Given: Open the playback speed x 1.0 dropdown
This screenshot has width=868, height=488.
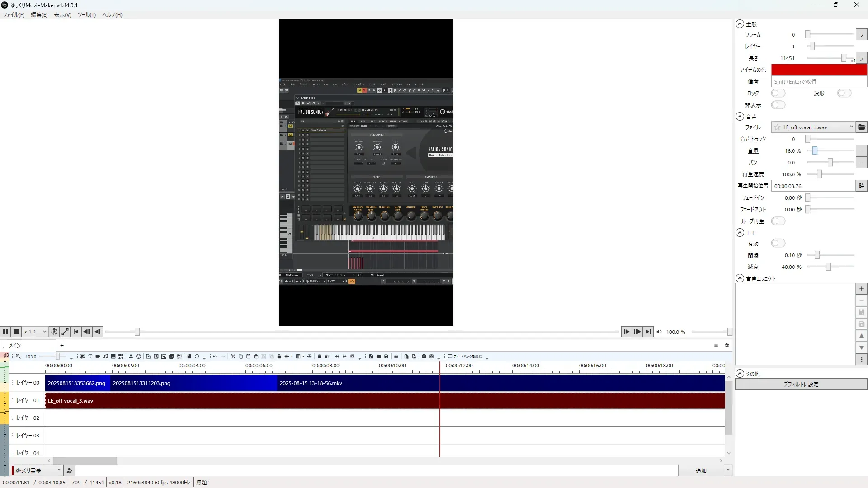Looking at the screenshot, I should point(35,332).
